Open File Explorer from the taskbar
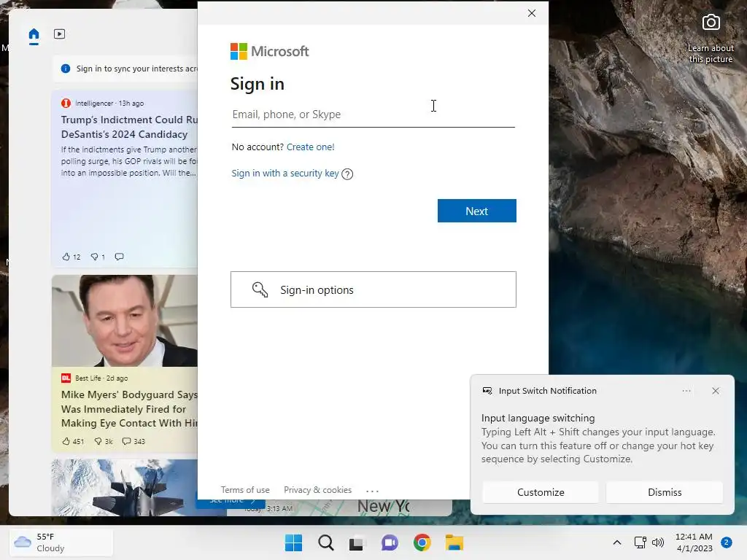The width and height of the screenshot is (747, 560). 454,542
